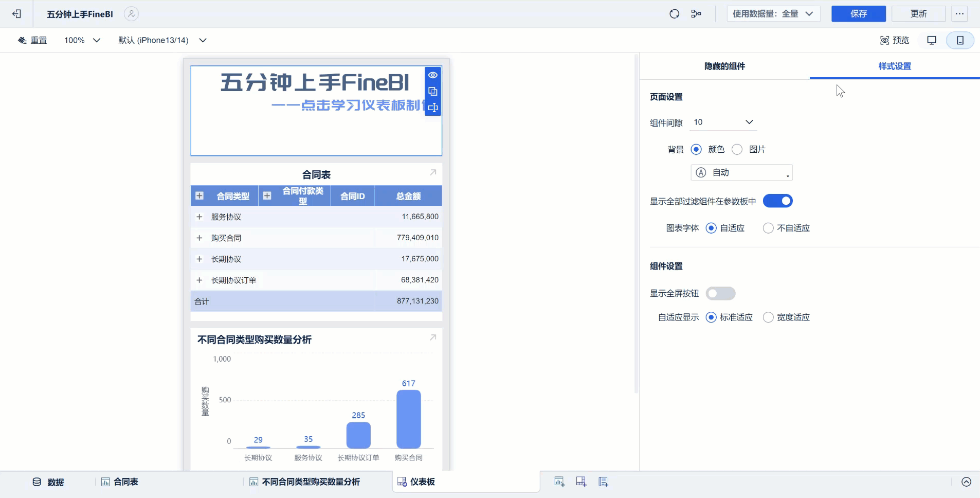
Task: Click the 五分钟上手FineBI title text
Action: [x=315, y=82]
